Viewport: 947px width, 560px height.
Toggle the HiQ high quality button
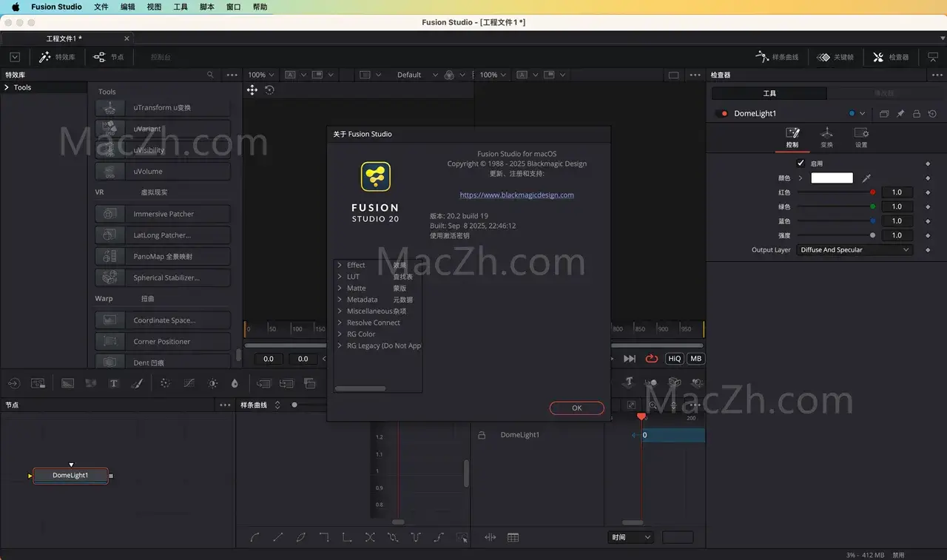674,359
